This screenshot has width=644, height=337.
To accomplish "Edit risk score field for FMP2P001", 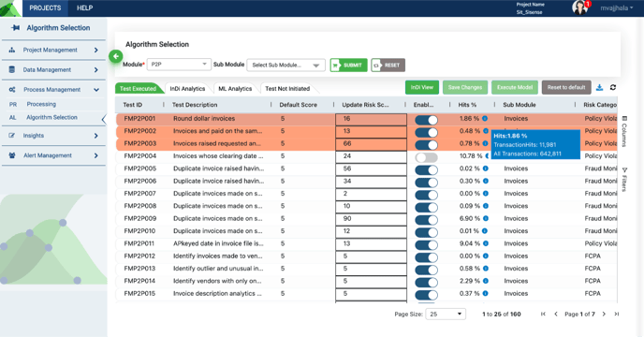I will click(x=371, y=119).
